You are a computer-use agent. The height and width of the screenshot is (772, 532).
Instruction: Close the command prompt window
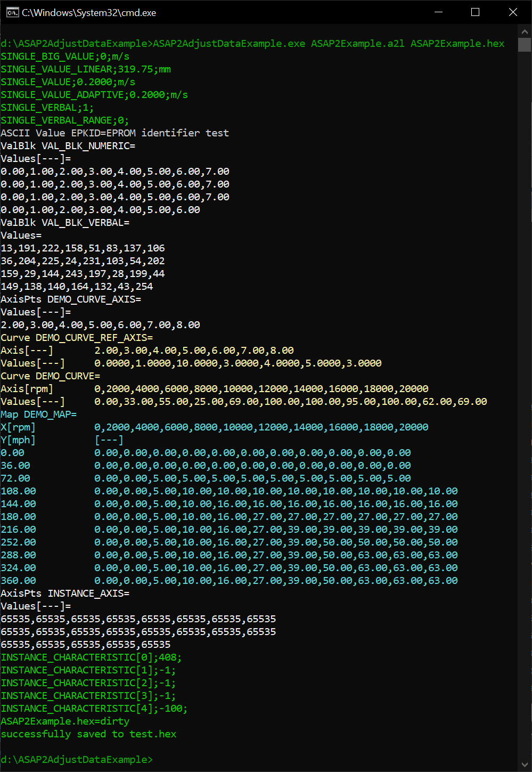pyautogui.click(x=513, y=12)
